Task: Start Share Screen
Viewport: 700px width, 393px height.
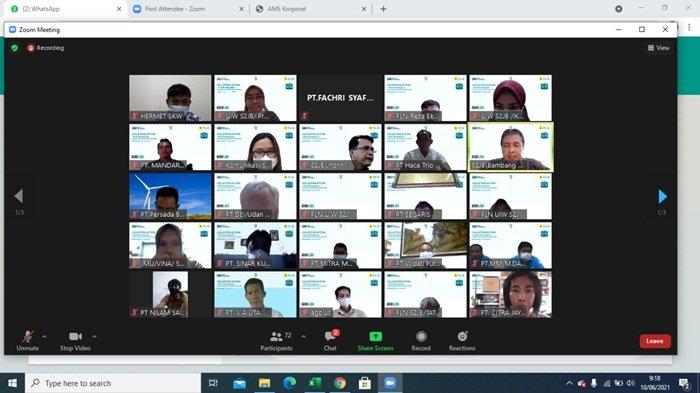Action: click(x=375, y=341)
